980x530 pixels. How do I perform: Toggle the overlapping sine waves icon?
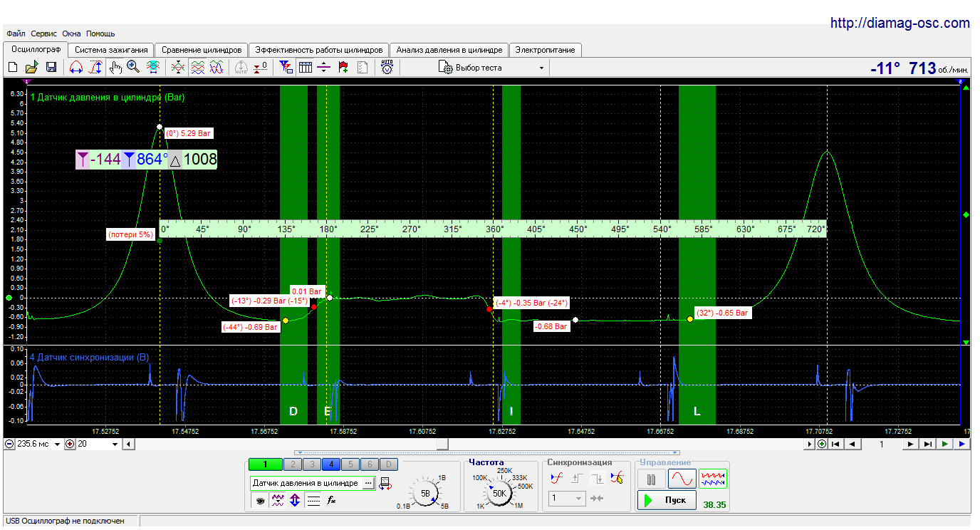(x=217, y=68)
